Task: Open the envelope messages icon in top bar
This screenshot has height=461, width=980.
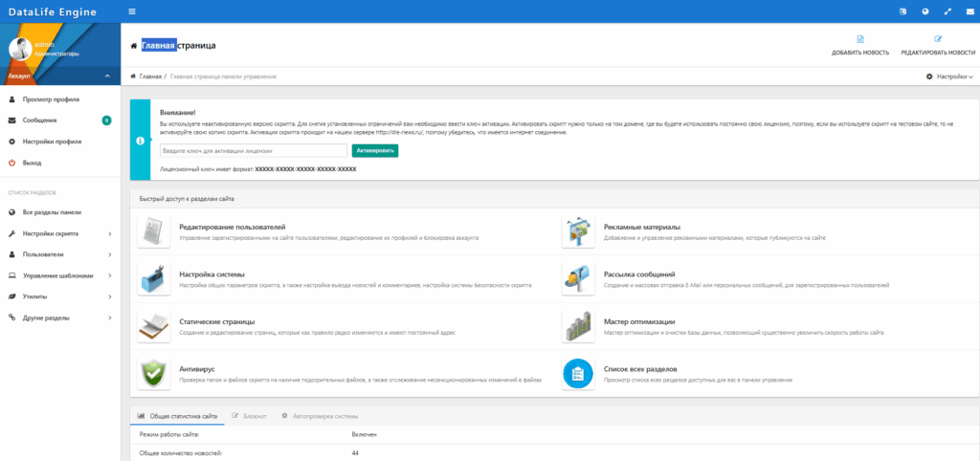Action: coord(969,11)
